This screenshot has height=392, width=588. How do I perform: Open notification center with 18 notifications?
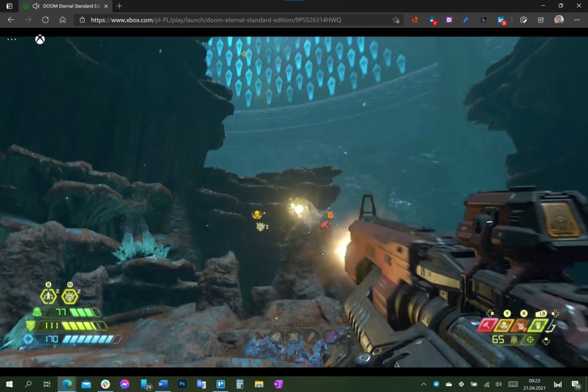pyautogui.click(x=576, y=384)
